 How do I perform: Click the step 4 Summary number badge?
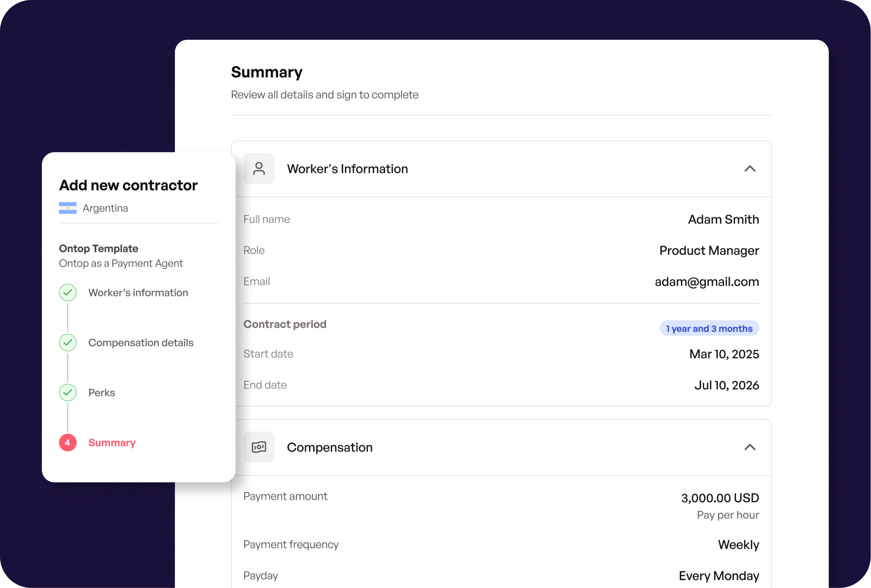67,443
